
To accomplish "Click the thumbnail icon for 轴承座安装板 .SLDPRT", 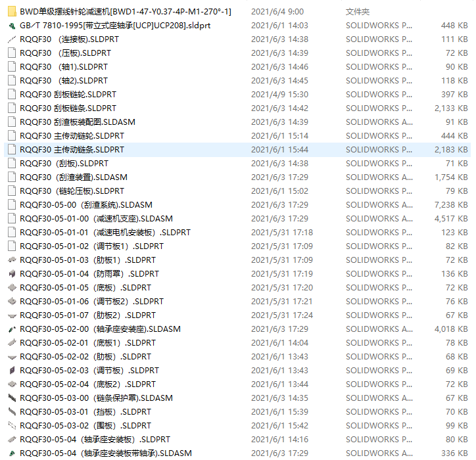I will (12, 440).
